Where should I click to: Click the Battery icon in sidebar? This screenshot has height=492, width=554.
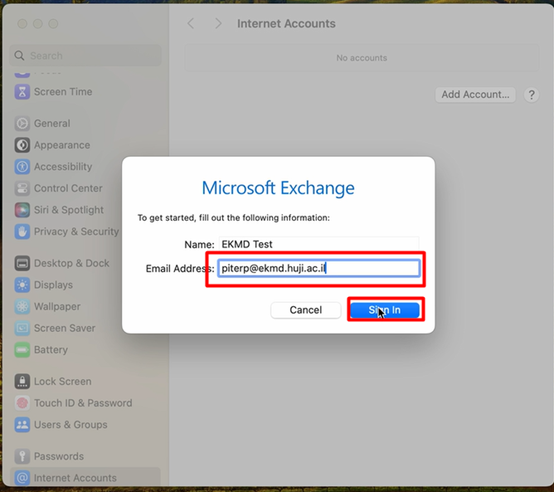(22, 350)
